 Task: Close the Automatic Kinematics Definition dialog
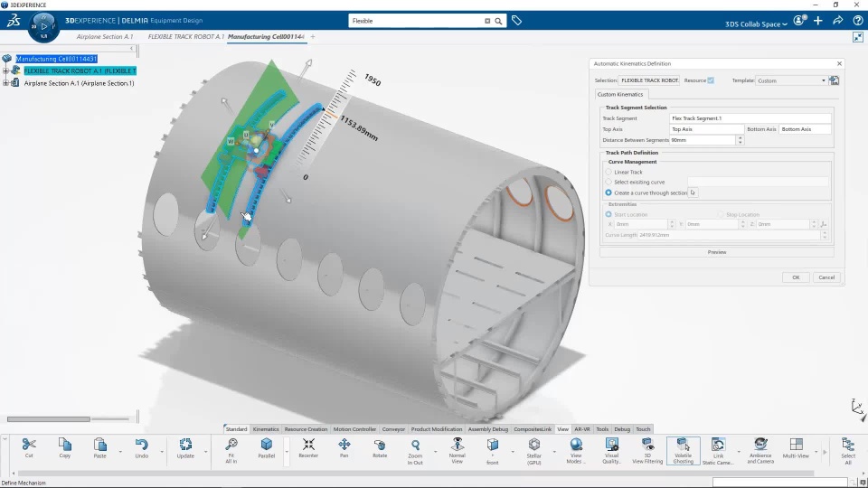coord(839,63)
